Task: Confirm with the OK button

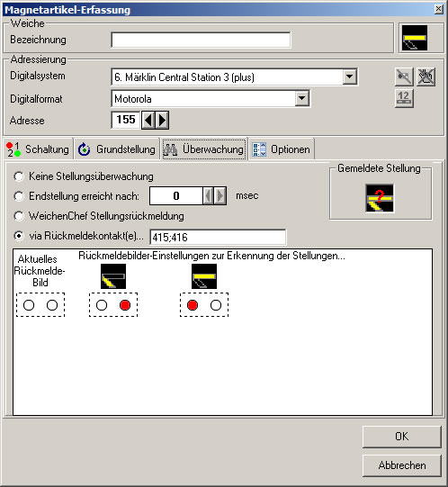Action: coord(402,437)
